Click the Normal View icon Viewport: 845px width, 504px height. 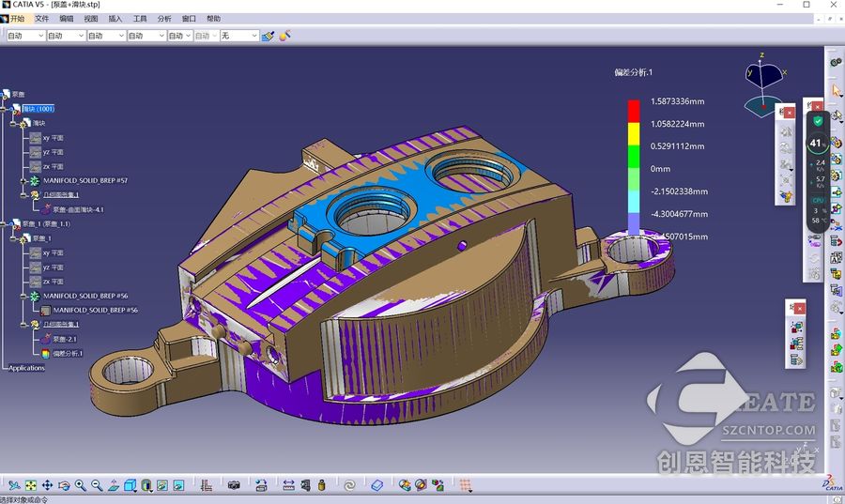tap(114, 485)
